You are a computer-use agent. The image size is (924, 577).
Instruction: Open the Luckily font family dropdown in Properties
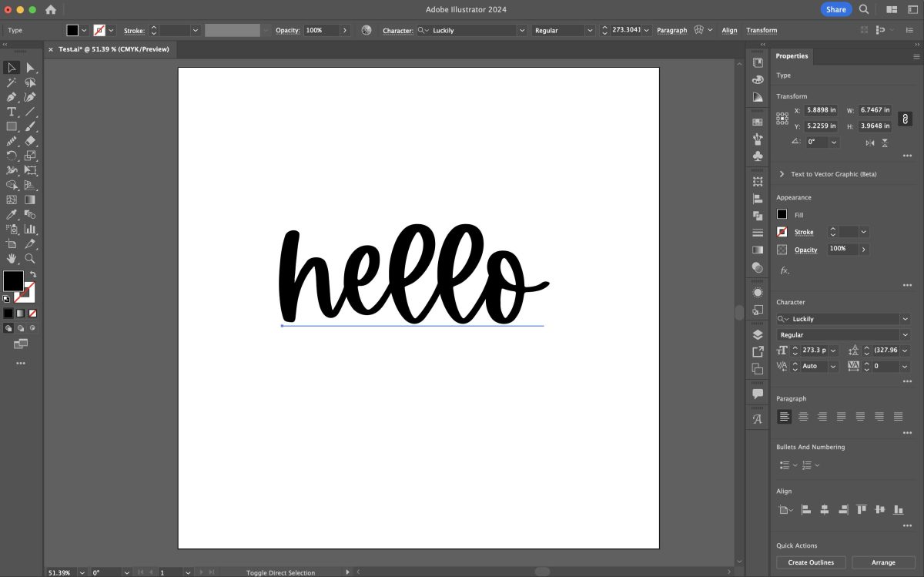click(843, 319)
